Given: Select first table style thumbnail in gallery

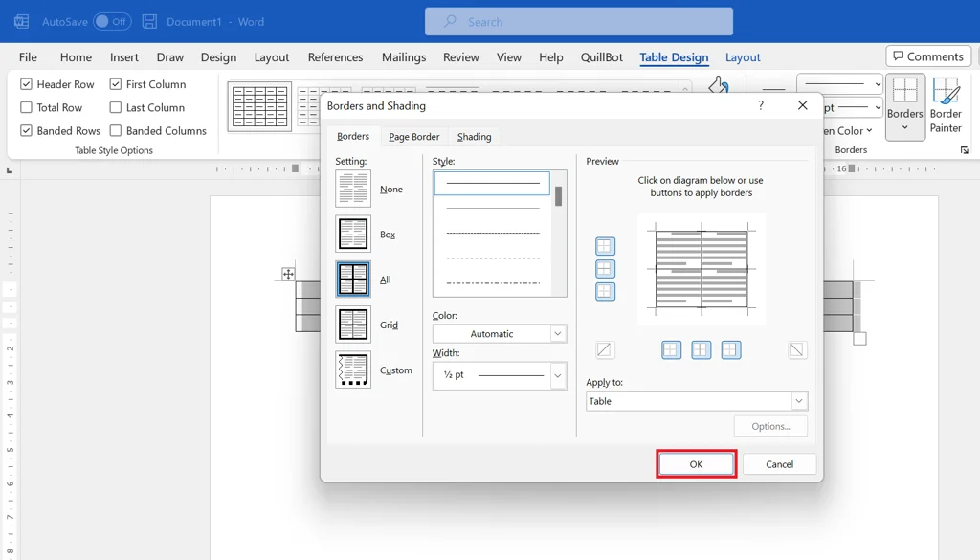Looking at the screenshot, I should (259, 106).
